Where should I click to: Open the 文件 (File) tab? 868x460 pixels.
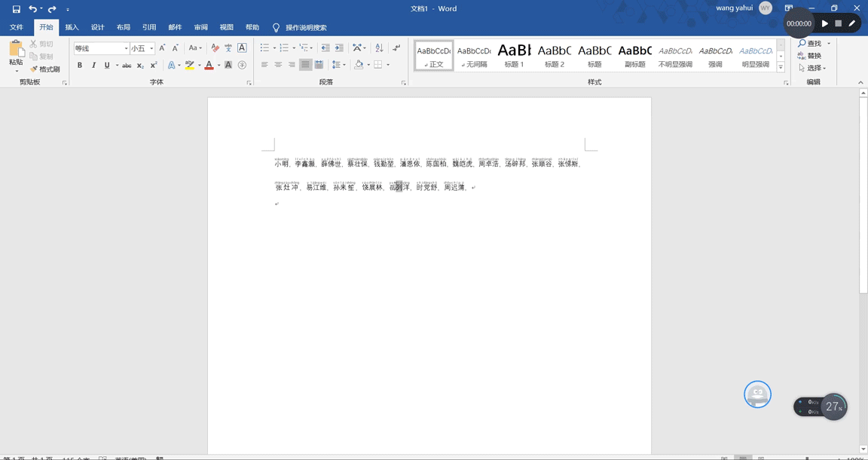(x=16, y=27)
